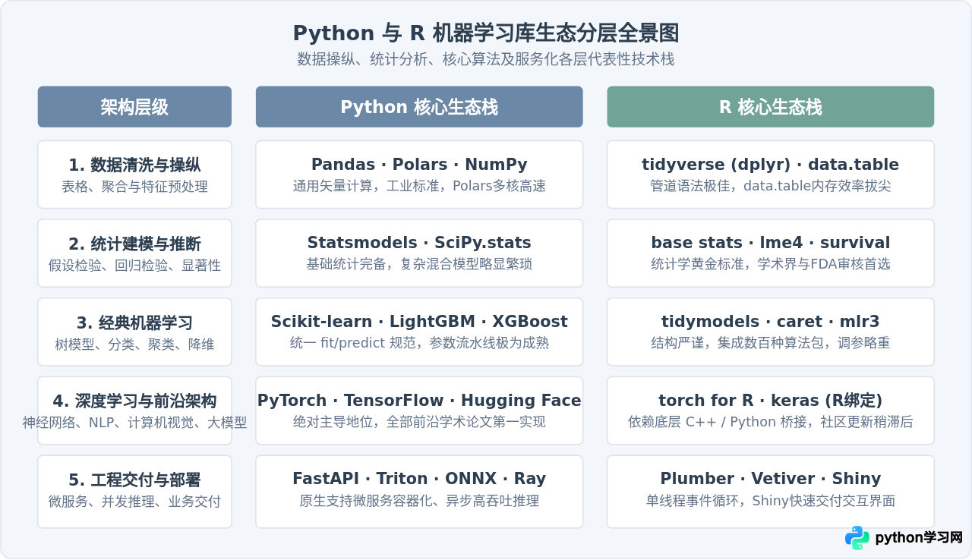
Task: Click the heading "3. 经典机器学习"
Action: [x=134, y=322]
